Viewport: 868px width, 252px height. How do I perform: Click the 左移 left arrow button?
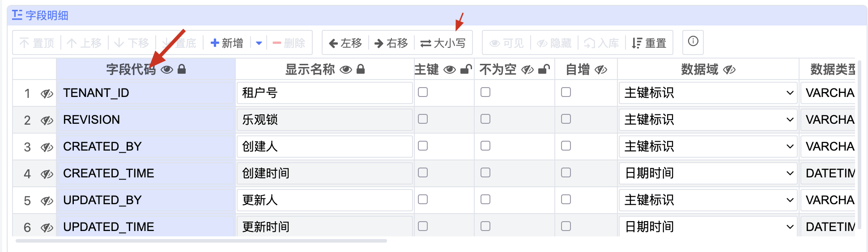[345, 43]
